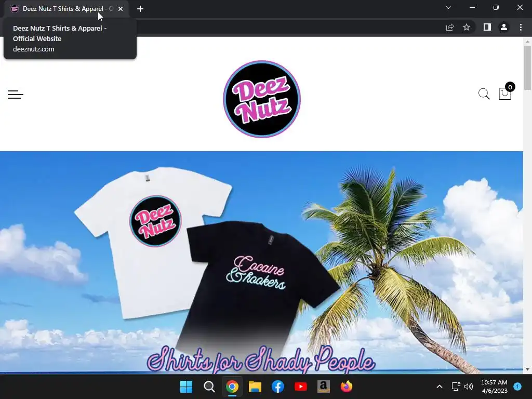This screenshot has width=532, height=399.
Task: Click the deeznutz.com text in the tab tooltip
Action: (x=34, y=49)
